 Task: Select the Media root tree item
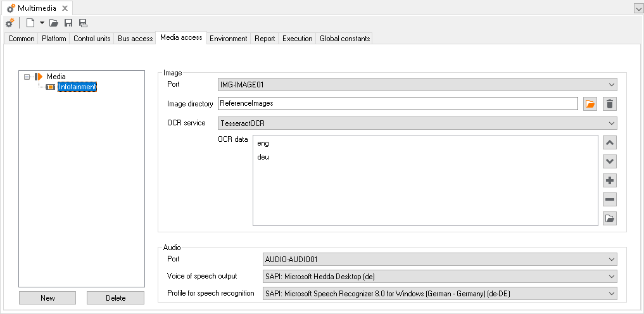coord(56,77)
